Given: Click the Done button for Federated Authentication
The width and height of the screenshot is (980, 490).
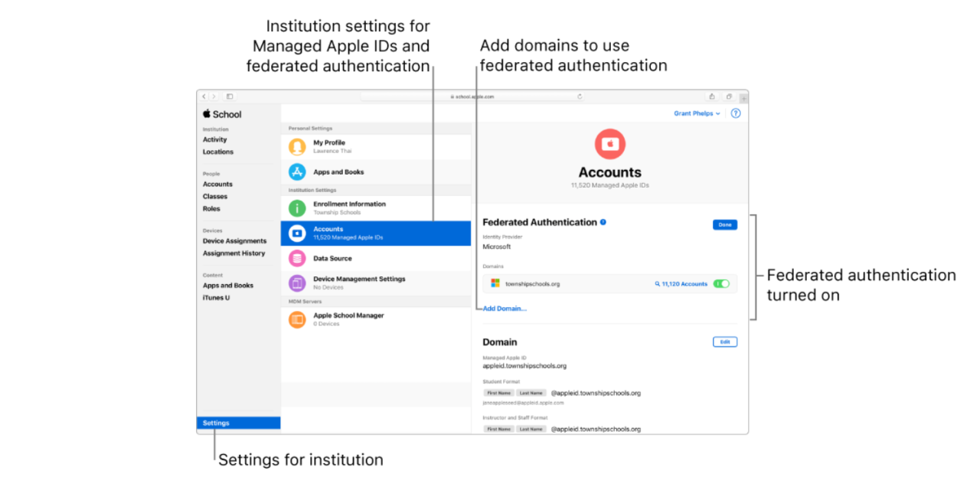Looking at the screenshot, I should click(724, 224).
